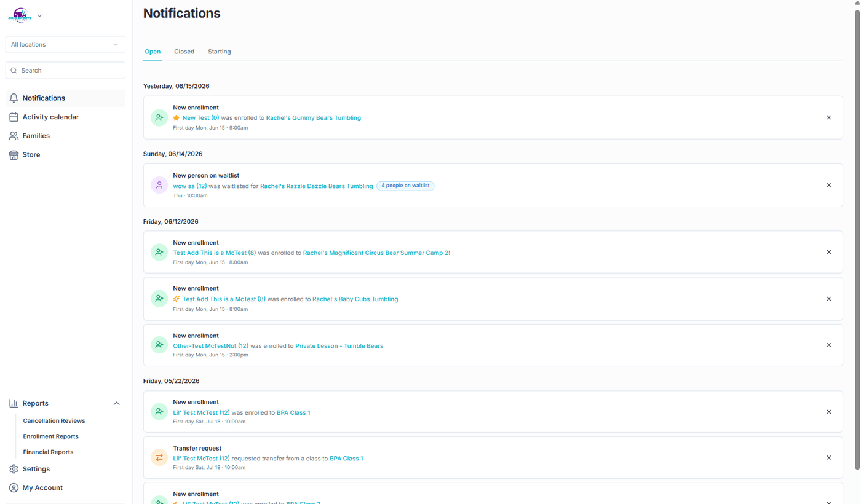Go to Store in sidebar
861x504 pixels.
pos(65,155)
